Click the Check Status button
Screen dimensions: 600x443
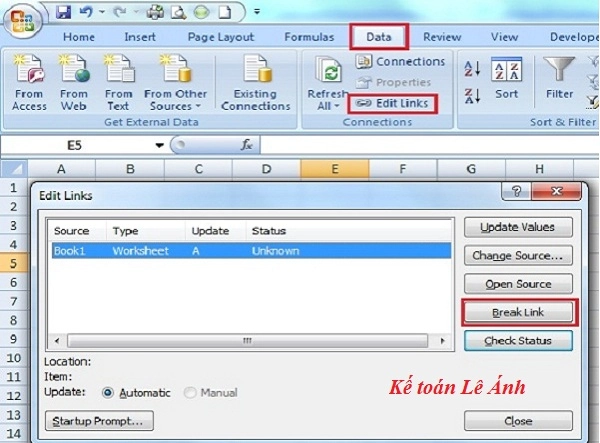coord(518,341)
